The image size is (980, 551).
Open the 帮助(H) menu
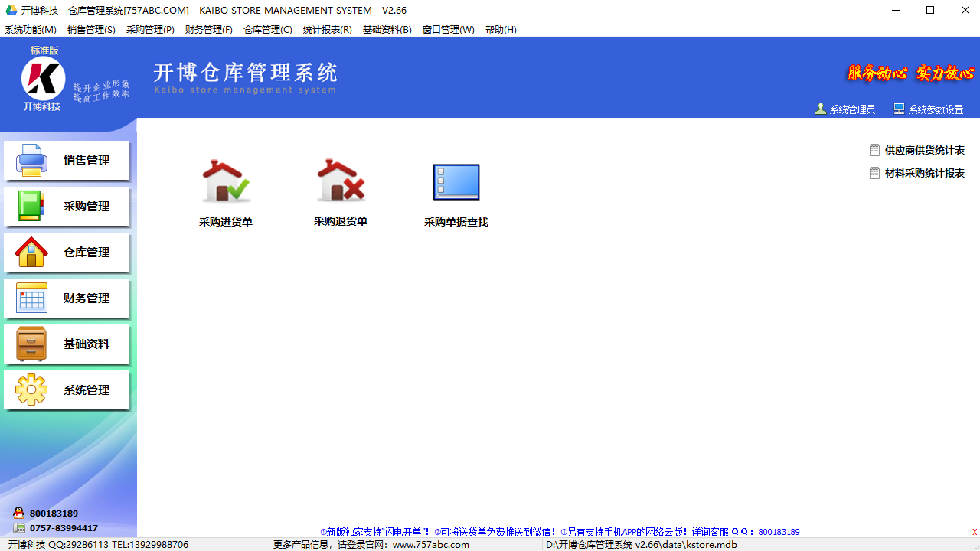[501, 30]
